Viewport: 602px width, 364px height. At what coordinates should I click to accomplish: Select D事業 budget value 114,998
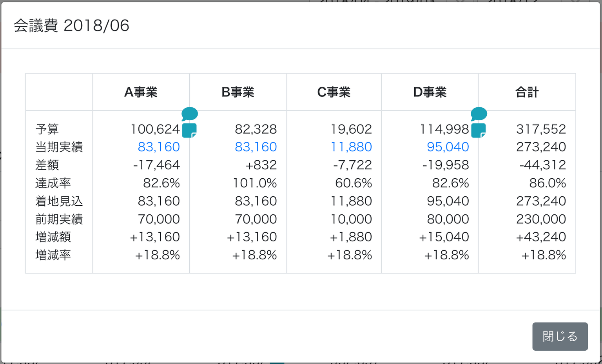coord(444,129)
